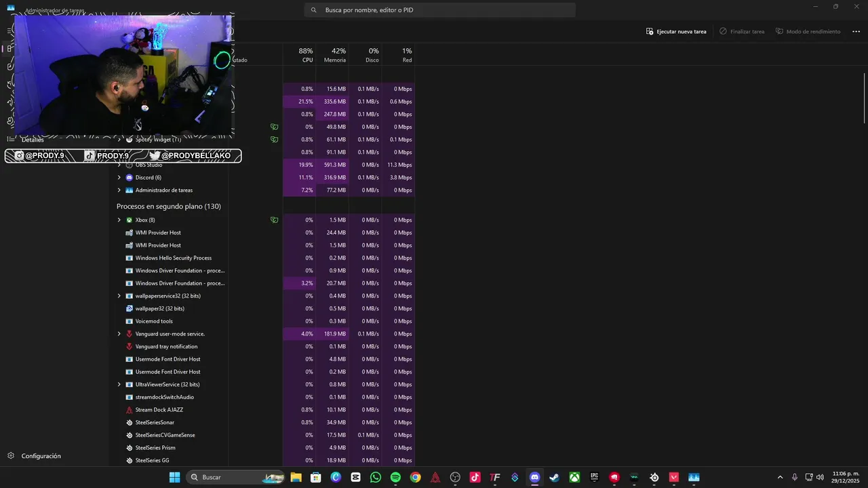
Task: Click the SteelSeriesSonar process icon
Action: (x=130, y=422)
